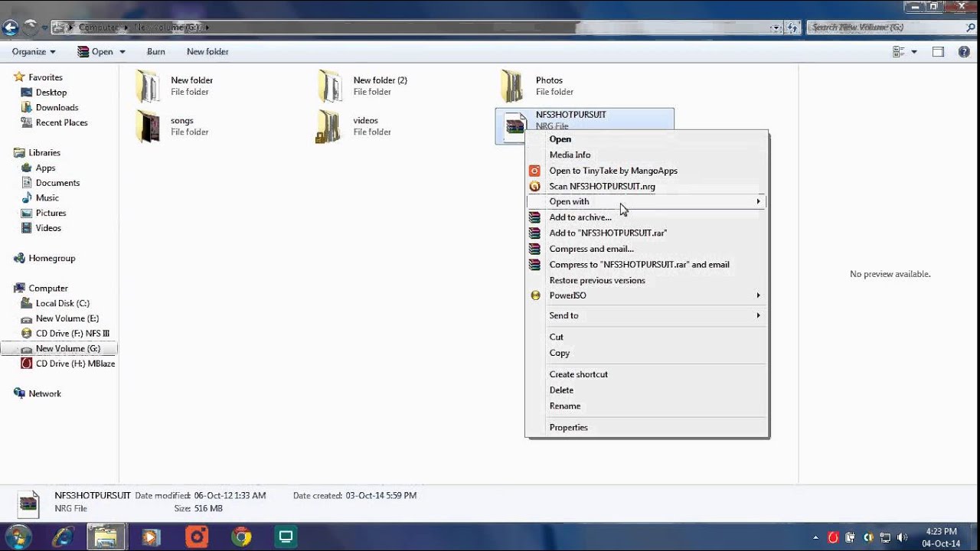Click the Windows Start button
The image size is (980, 551).
[17, 536]
